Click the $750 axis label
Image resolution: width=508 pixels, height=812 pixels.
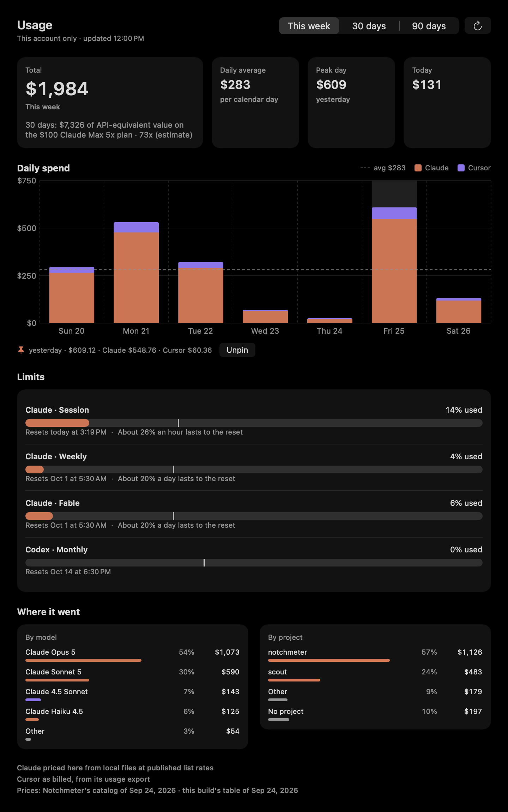click(27, 181)
